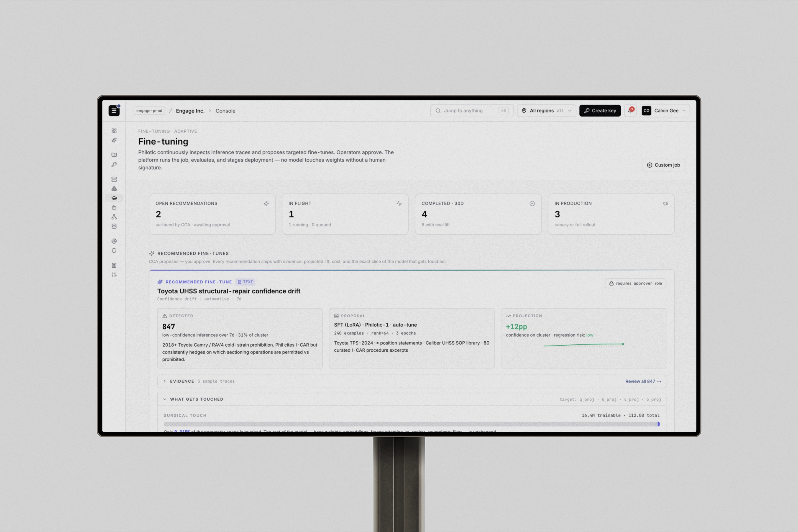Open the shield icon in the sidebar
The height and width of the screenshot is (532, 798).
[114, 251]
